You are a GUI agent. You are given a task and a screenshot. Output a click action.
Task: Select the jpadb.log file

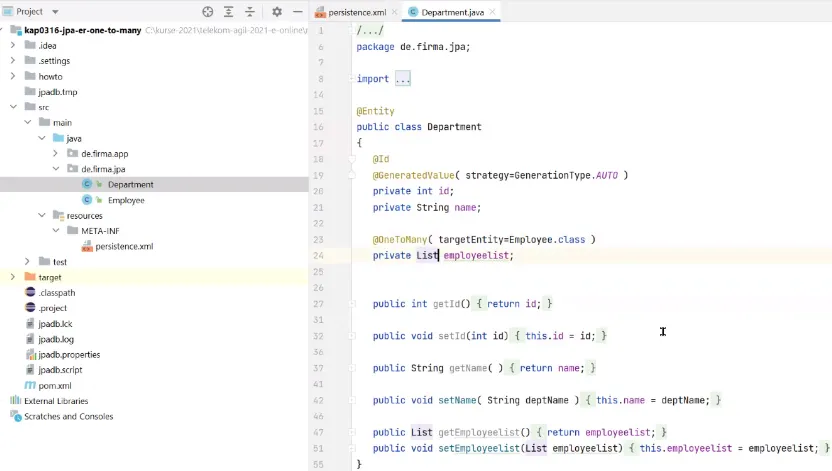coord(56,339)
